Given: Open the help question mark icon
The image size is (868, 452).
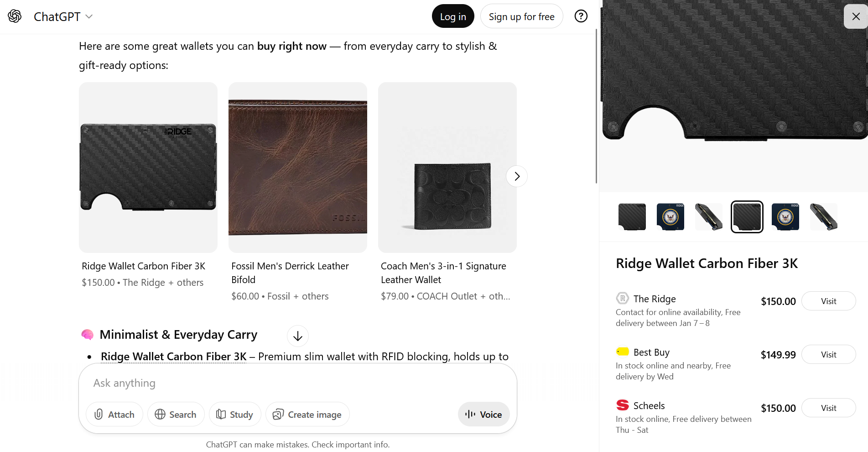Looking at the screenshot, I should click(x=581, y=16).
